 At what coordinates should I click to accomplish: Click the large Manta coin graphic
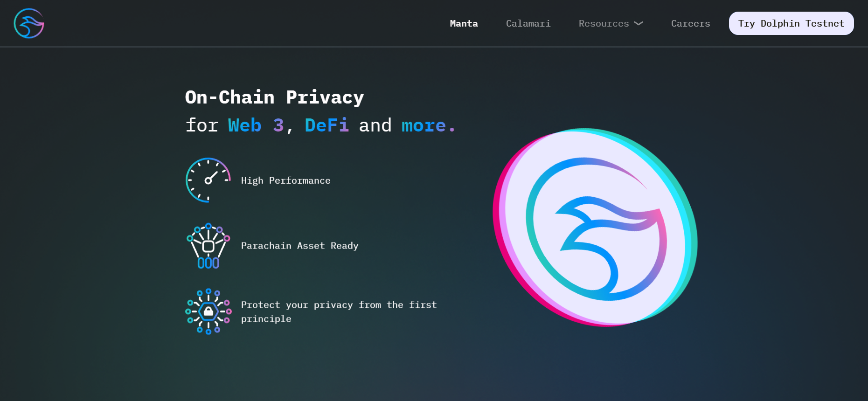[595, 227]
